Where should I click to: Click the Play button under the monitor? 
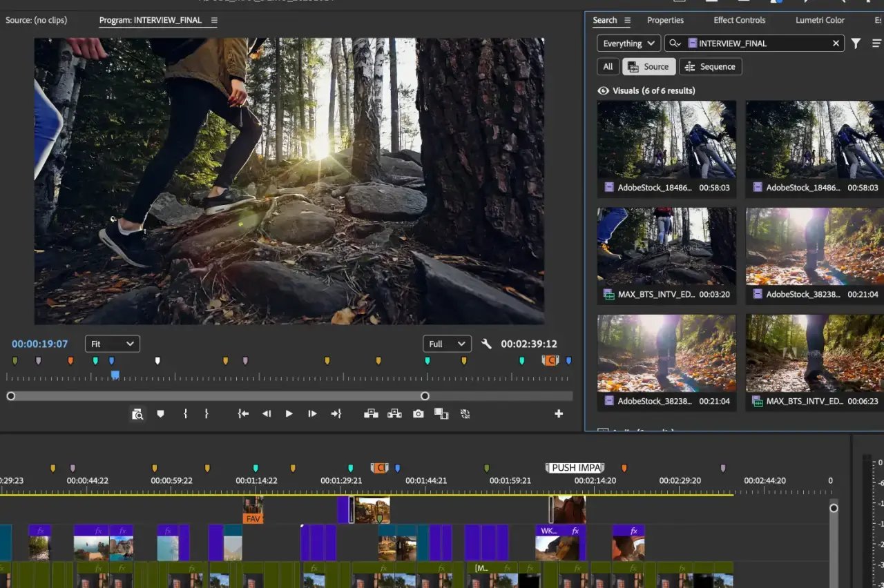(x=288, y=413)
